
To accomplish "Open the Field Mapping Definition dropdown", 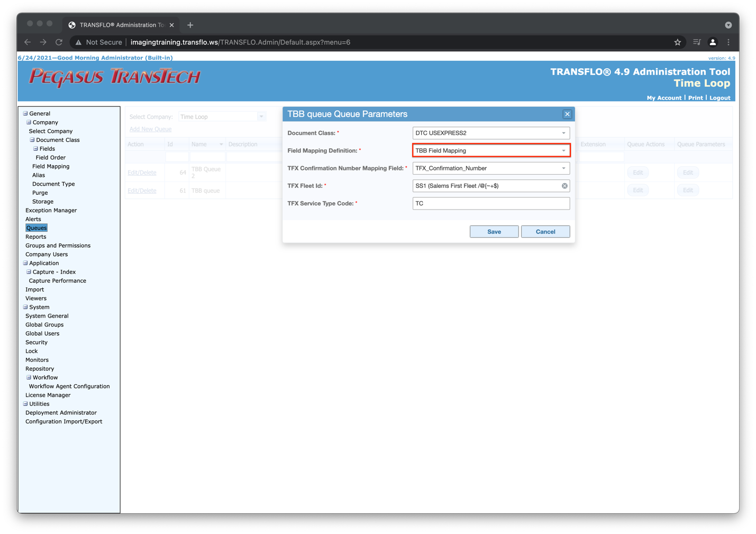I will [x=563, y=151].
